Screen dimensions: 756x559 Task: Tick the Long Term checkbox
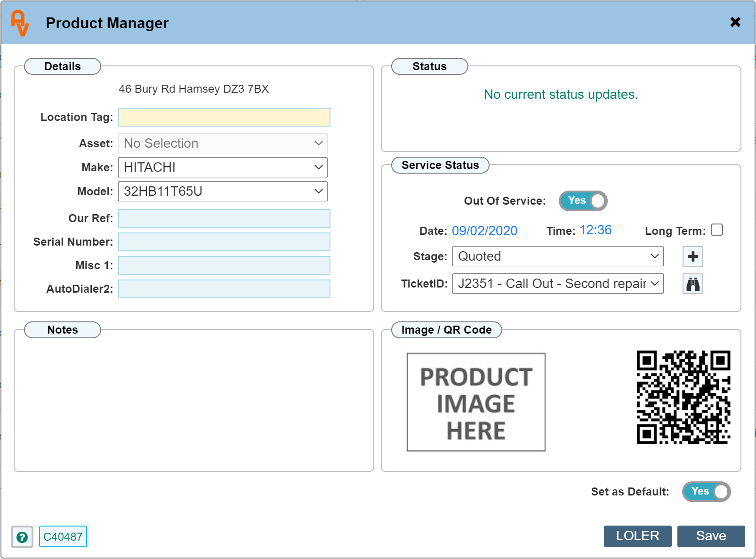[x=717, y=230]
